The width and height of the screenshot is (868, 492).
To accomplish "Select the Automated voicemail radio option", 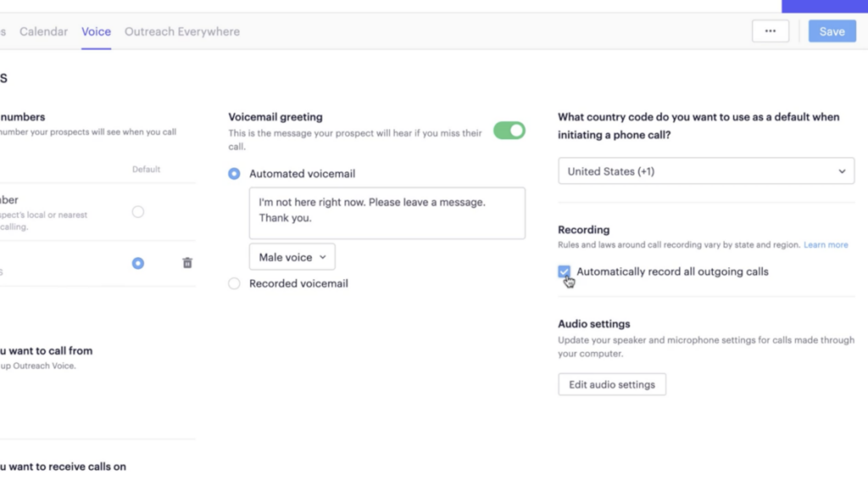I will (234, 174).
